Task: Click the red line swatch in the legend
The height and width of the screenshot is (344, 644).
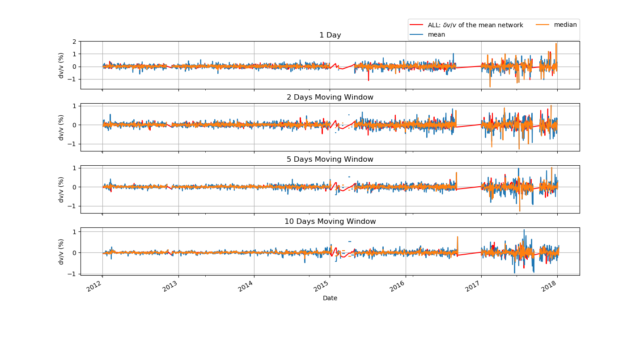Action: (x=417, y=25)
